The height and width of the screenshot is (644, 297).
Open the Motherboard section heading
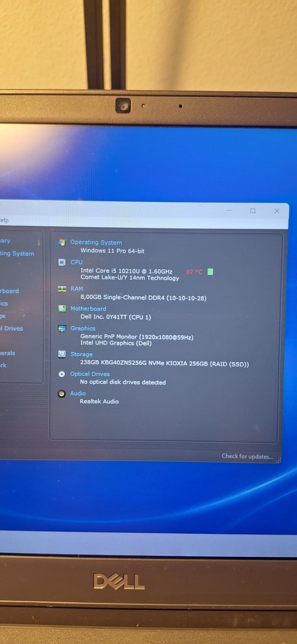click(x=88, y=308)
